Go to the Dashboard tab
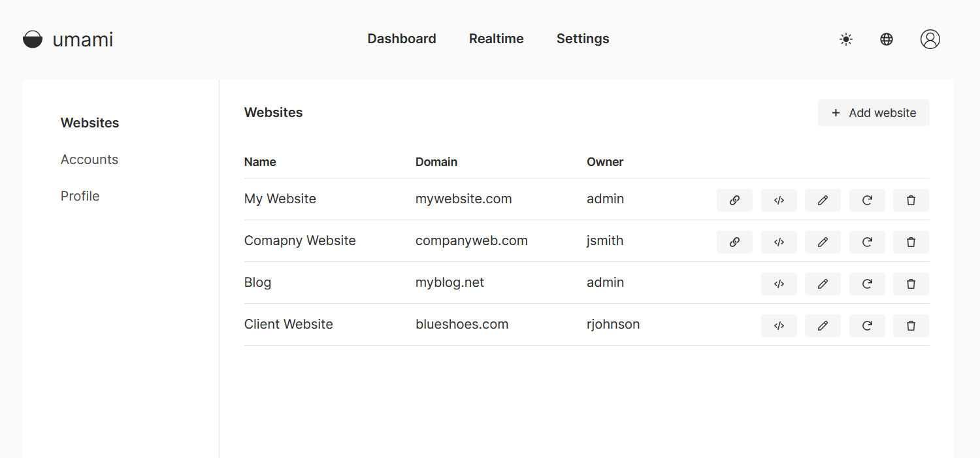 (x=402, y=39)
